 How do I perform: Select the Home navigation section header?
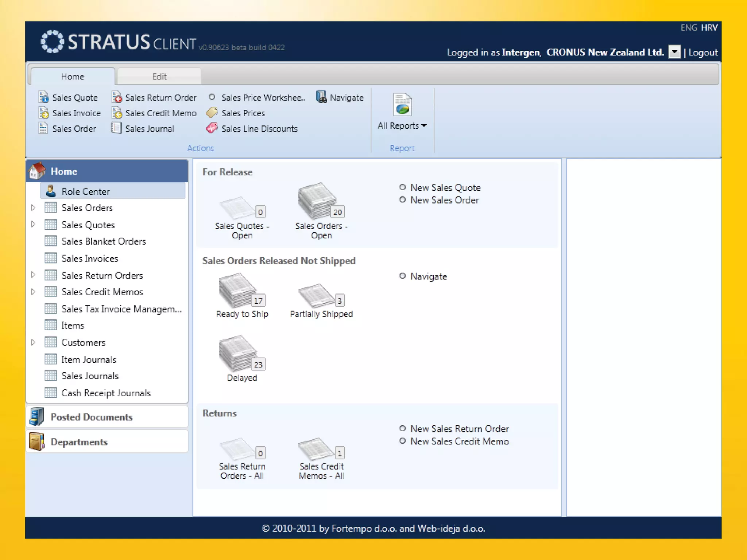(x=107, y=171)
